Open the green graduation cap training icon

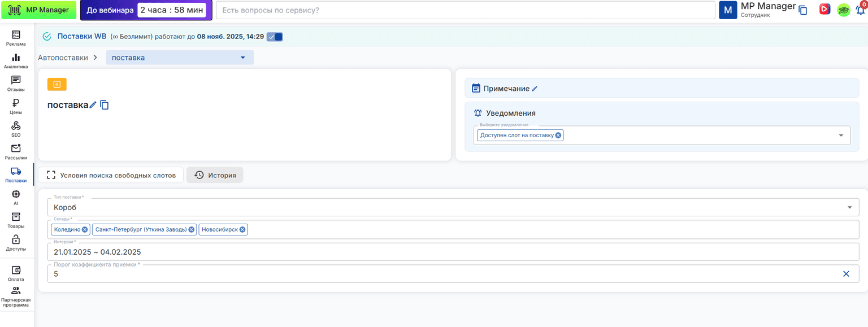[843, 10]
